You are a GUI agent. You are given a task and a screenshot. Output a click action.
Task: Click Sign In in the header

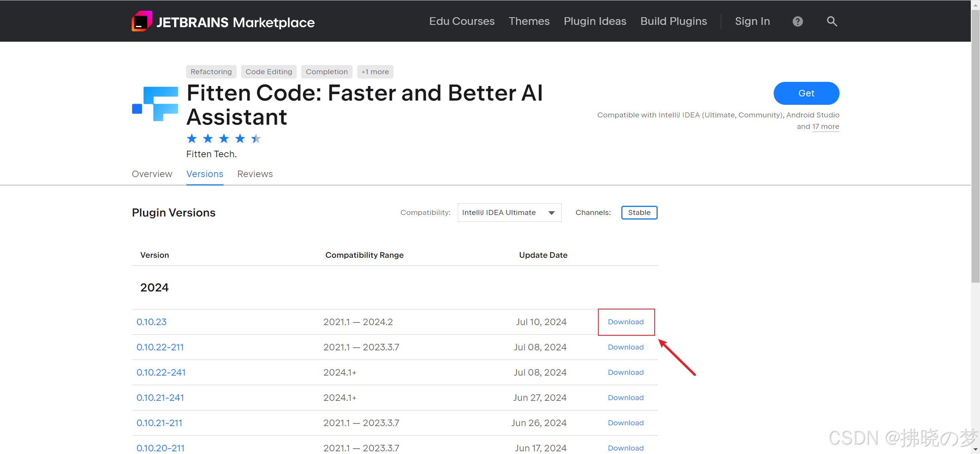(x=752, y=21)
